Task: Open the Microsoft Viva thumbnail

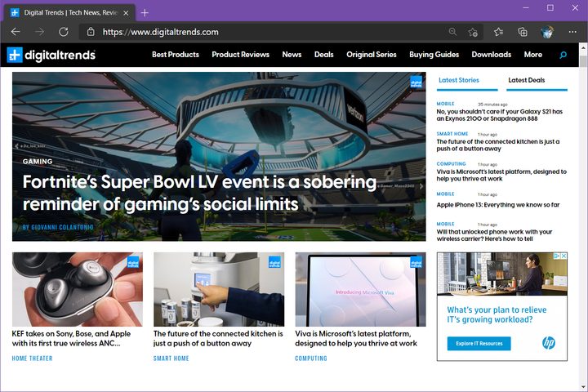Action: pyautogui.click(x=360, y=289)
